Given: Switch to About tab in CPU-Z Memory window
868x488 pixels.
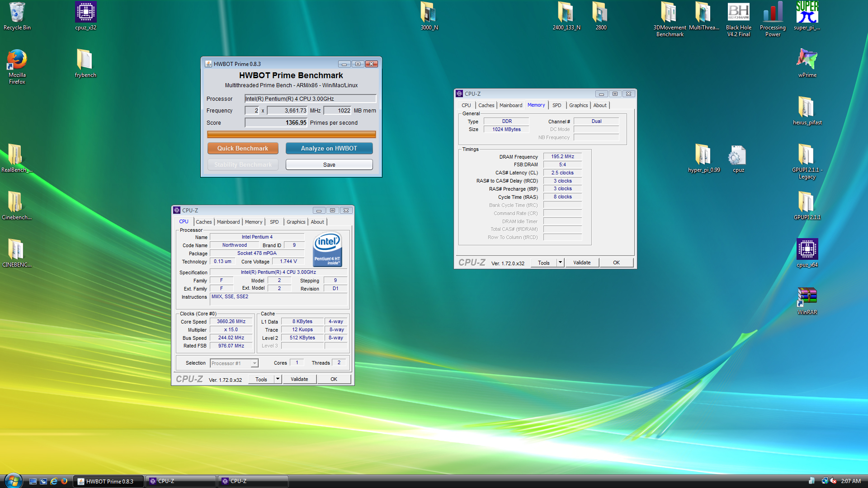Looking at the screenshot, I should click(600, 105).
